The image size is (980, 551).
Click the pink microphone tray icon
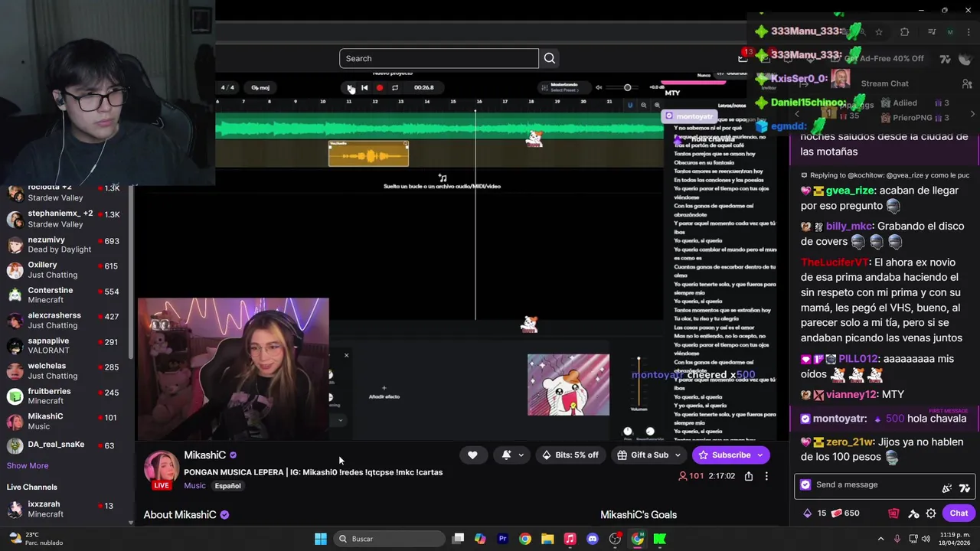tap(897, 539)
